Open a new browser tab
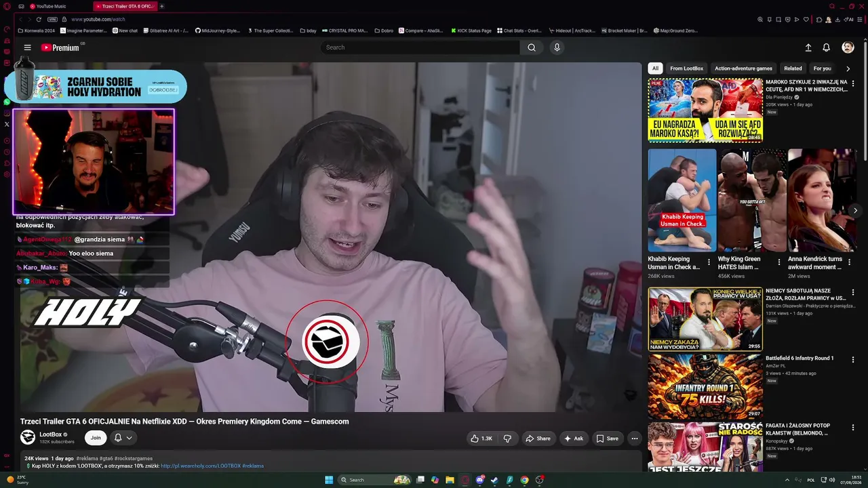 [x=162, y=6]
